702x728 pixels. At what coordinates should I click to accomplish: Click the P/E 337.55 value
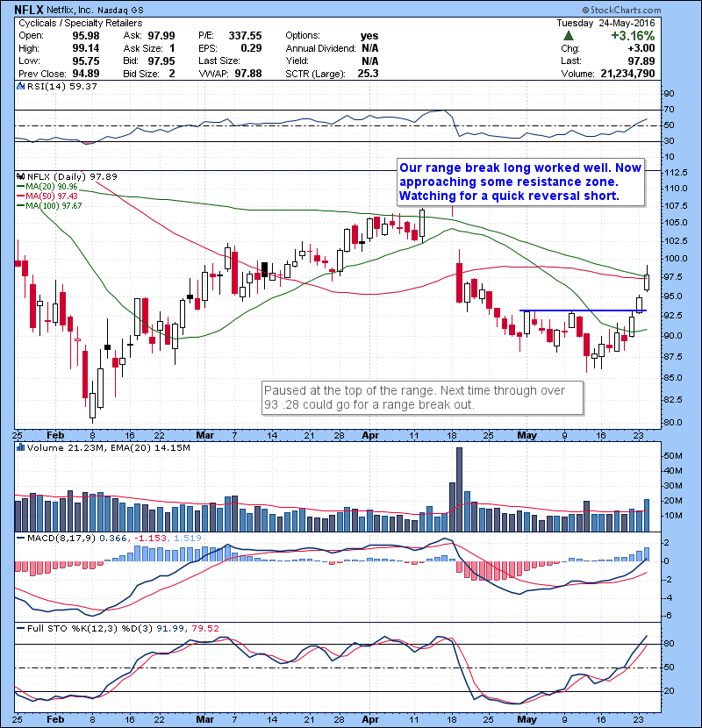(246, 36)
